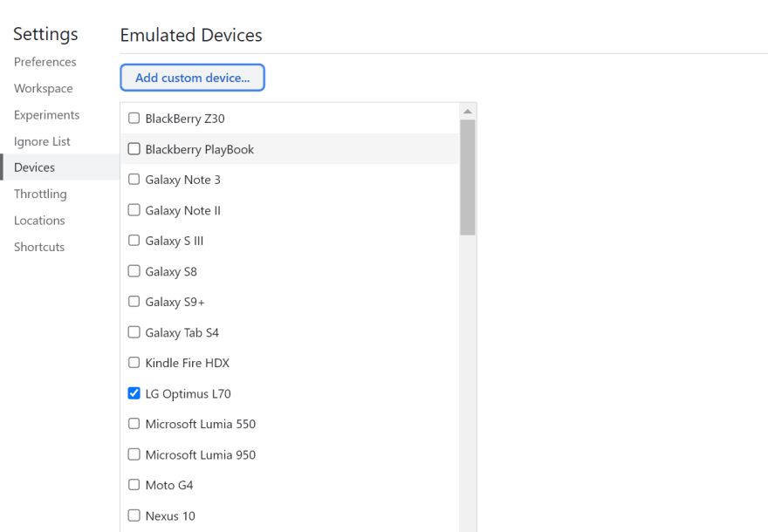Enable the Microsoft Lumia 550 checkbox
Screen dimensions: 768x532
pos(134,424)
